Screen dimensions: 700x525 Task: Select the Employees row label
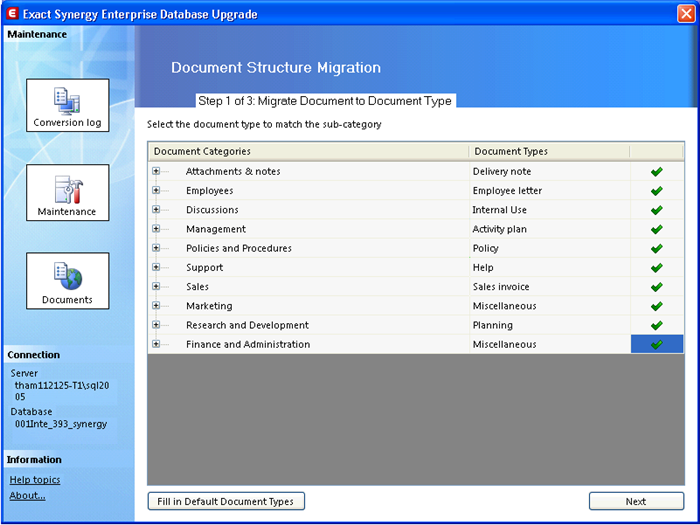pos(209,191)
